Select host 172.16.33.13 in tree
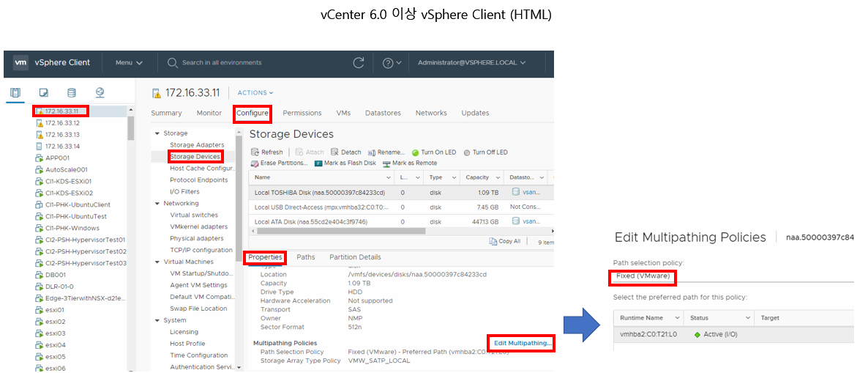 pos(58,135)
